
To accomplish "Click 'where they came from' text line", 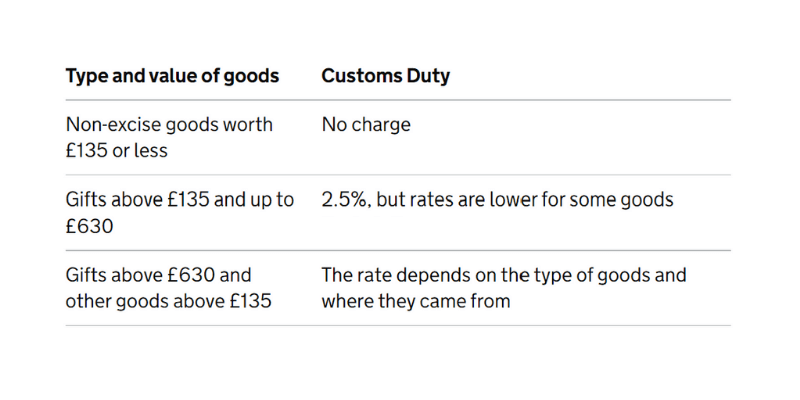I will coord(416,301).
